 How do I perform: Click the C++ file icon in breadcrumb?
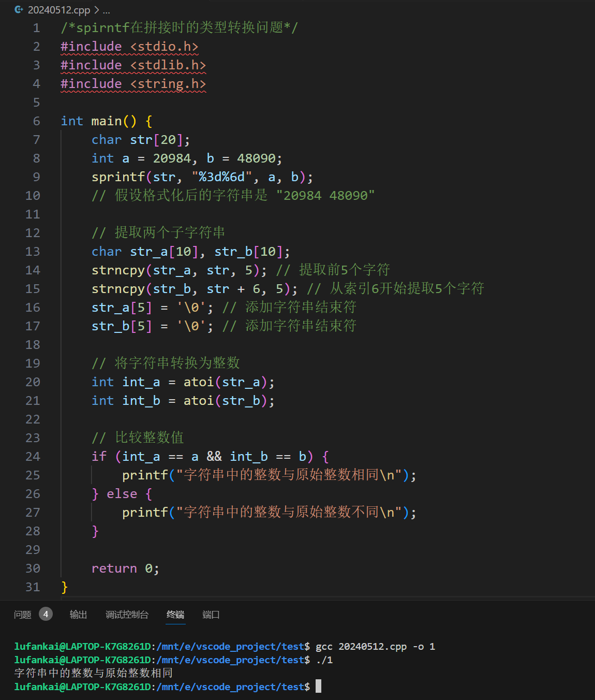(19, 10)
